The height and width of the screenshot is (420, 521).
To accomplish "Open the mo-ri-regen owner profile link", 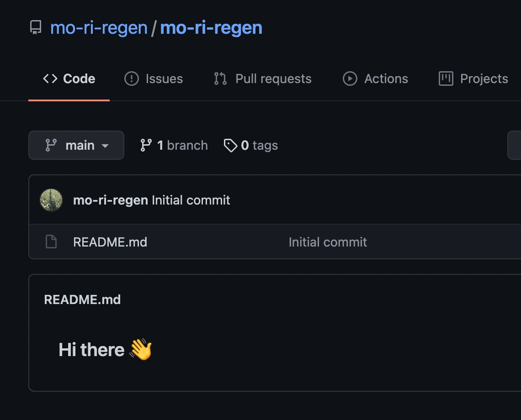I will pyautogui.click(x=99, y=28).
